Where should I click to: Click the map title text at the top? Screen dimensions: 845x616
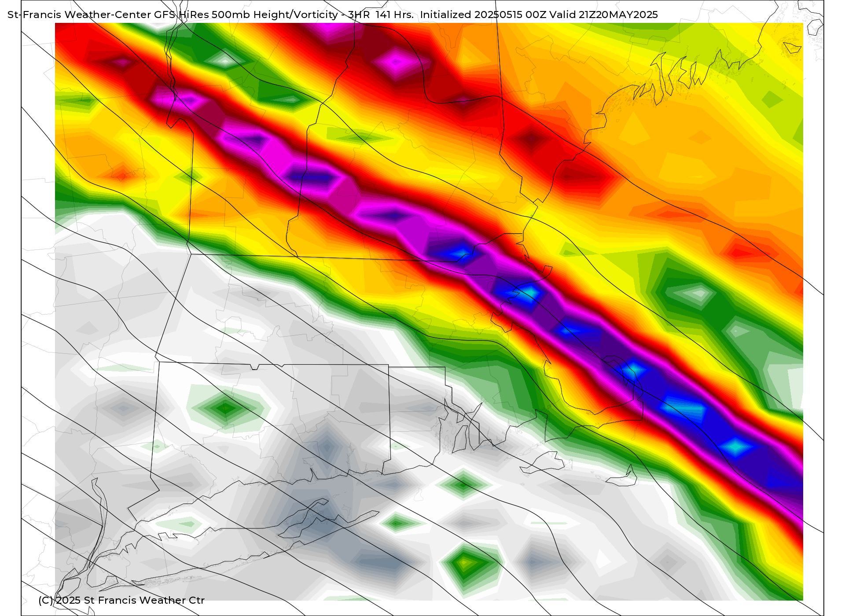click(333, 15)
